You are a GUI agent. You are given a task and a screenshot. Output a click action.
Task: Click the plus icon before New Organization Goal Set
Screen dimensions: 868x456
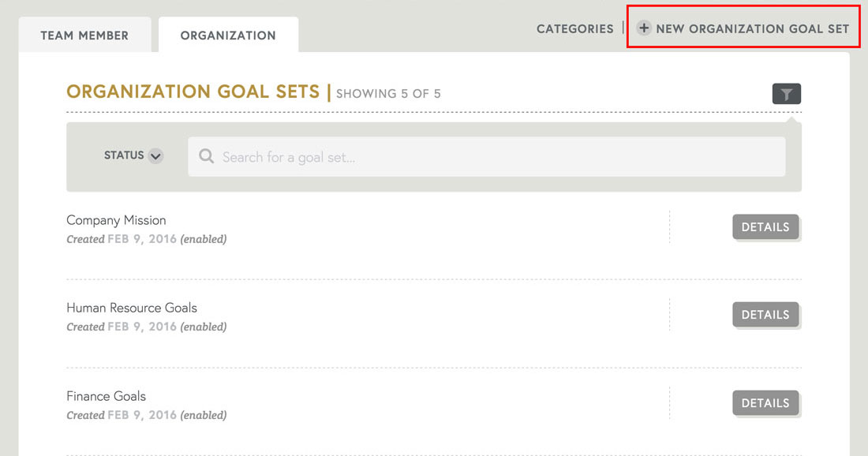(x=644, y=28)
